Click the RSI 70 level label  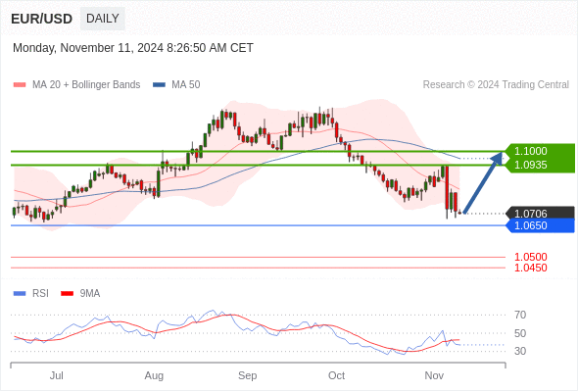(x=520, y=315)
